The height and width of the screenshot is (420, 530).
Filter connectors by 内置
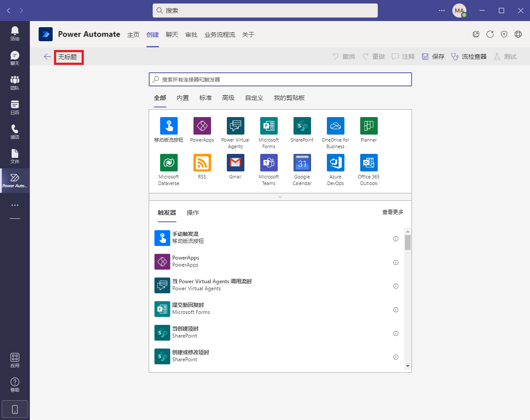point(183,98)
